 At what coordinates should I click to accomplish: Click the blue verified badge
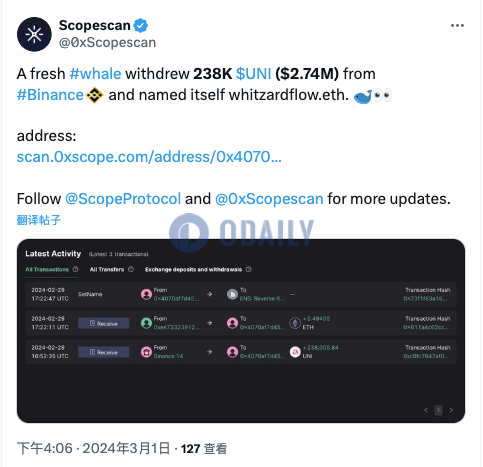pyautogui.click(x=141, y=26)
